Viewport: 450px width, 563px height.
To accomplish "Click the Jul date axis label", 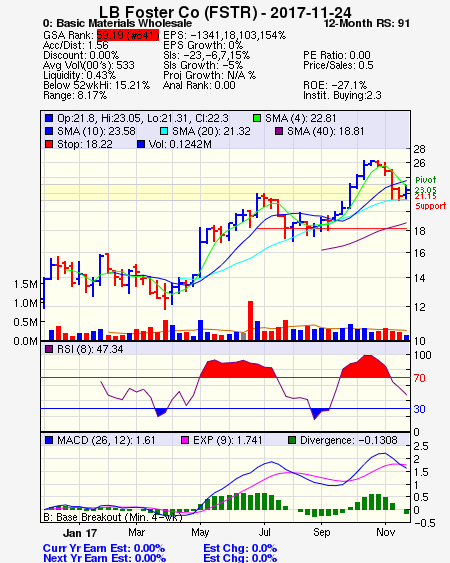I will tap(264, 532).
